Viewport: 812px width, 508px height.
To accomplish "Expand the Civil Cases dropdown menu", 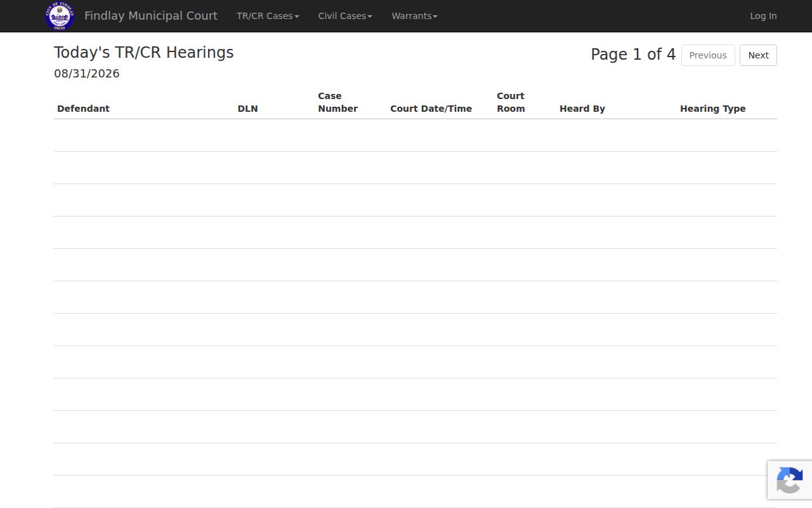I will [x=345, y=16].
